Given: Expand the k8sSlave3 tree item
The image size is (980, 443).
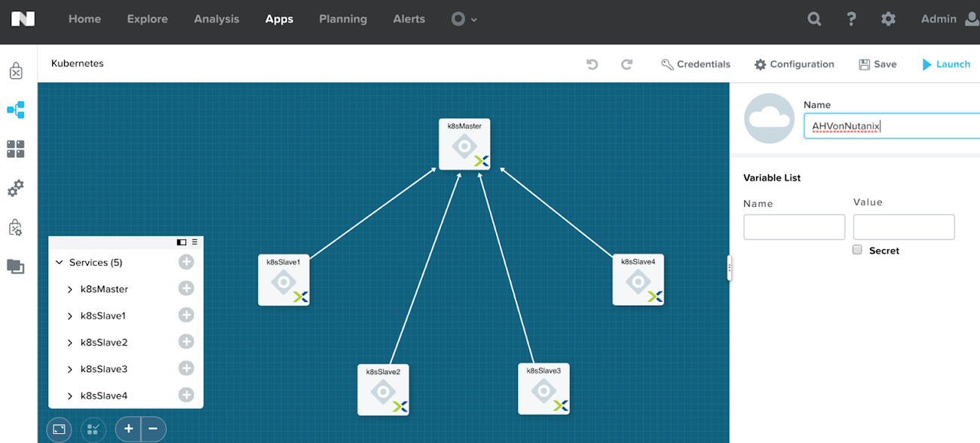Looking at the screenshot, I should pos(70,369).
